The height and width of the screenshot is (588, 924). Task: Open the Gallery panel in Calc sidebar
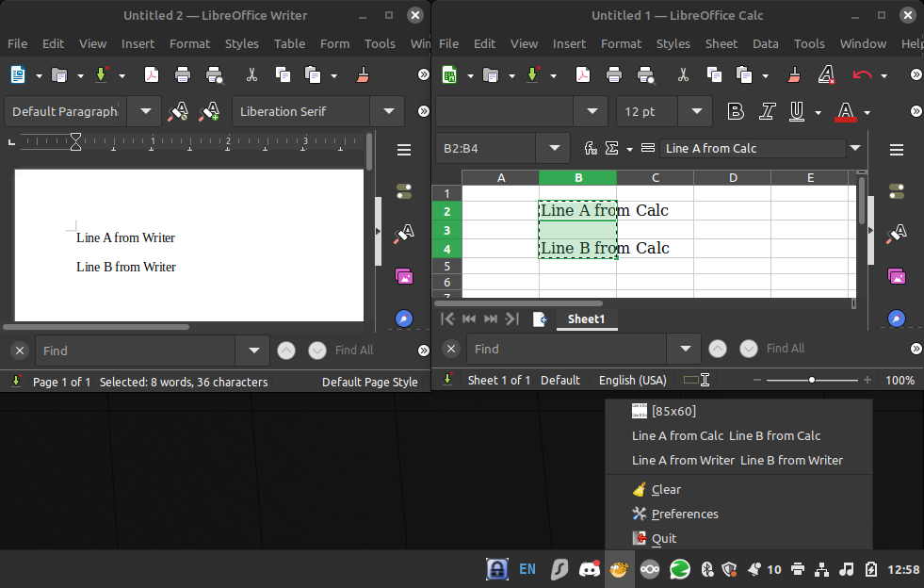(897, 276)
